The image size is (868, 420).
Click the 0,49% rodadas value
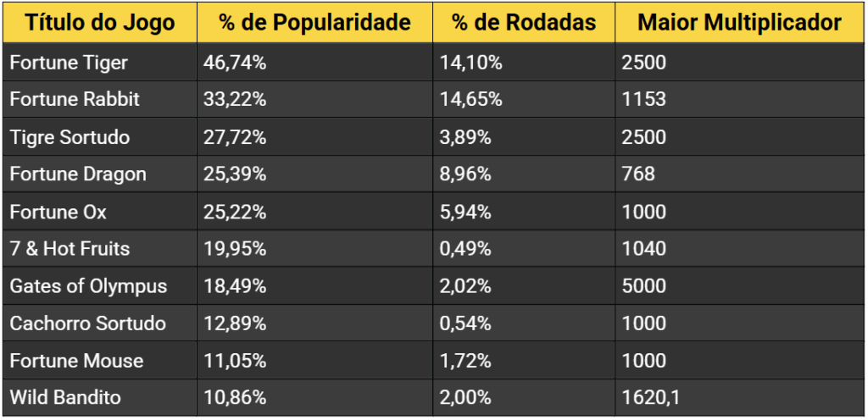465,249
